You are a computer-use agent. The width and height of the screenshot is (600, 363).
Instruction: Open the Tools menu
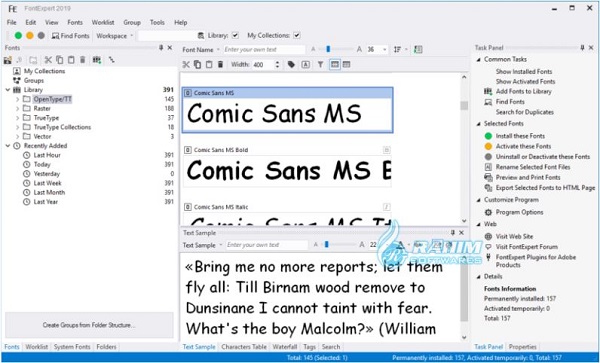click(157, 23)
